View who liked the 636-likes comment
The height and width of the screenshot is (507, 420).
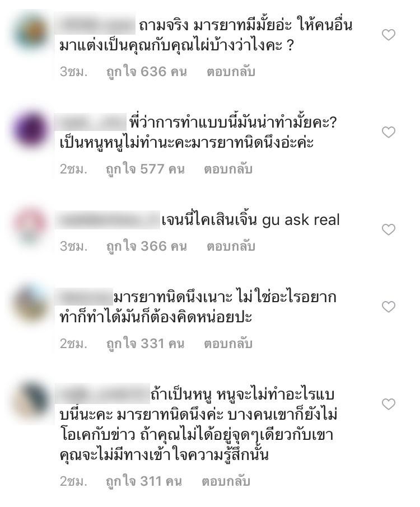click(147, 72)
